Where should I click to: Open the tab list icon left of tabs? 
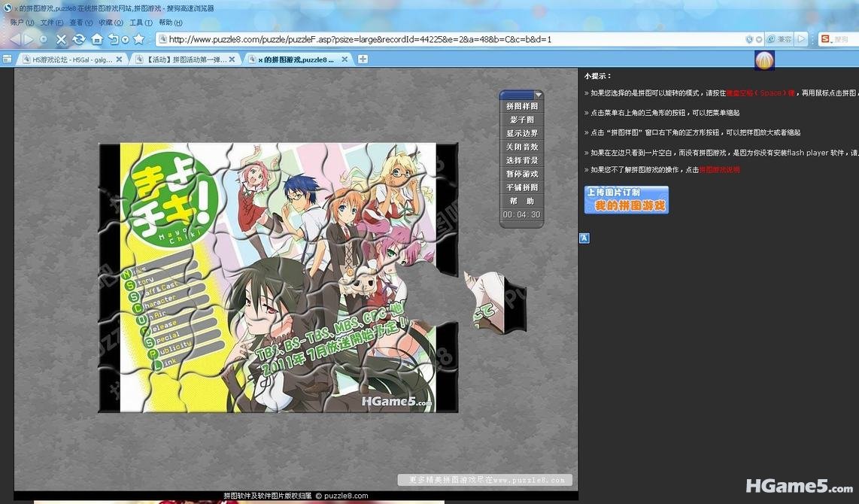tap(7, 59)
